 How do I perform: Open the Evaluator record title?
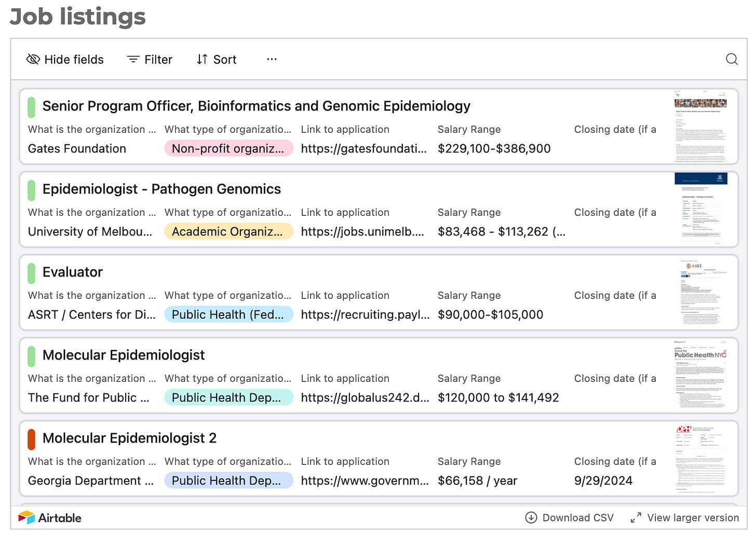(x=73, y=272)
